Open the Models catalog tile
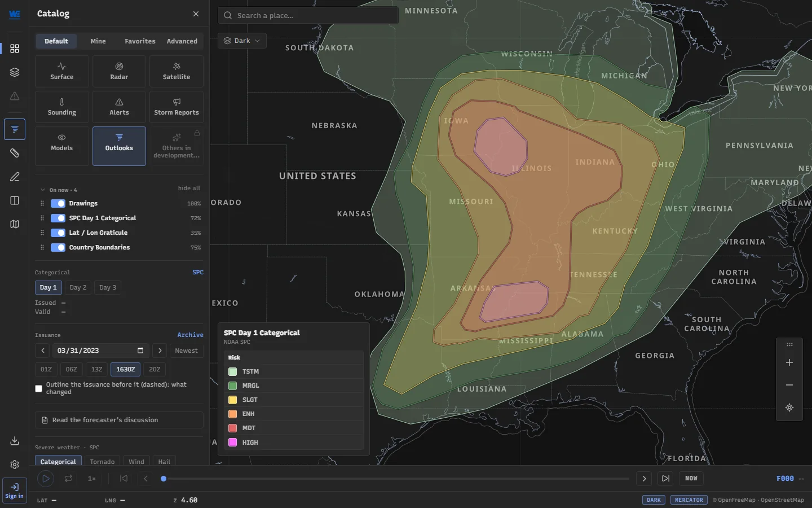Viewport: 812px width, 508px height. click(62, 146)
